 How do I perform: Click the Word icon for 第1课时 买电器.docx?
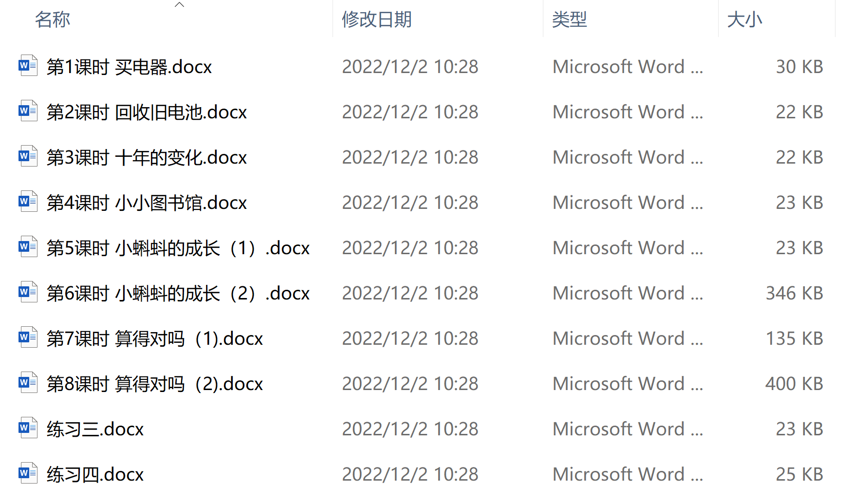pos(28,66)
